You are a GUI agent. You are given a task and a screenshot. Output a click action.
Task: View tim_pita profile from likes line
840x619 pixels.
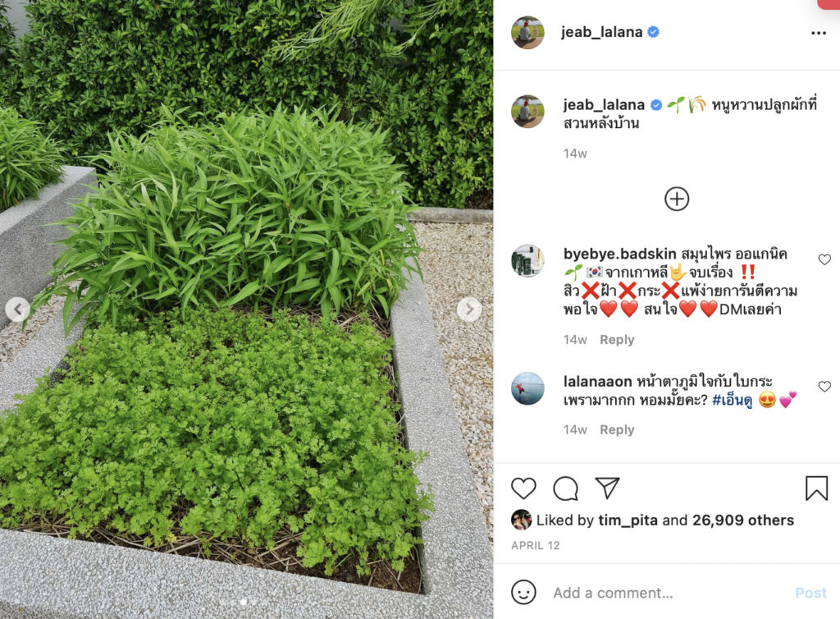click(628, 520)
